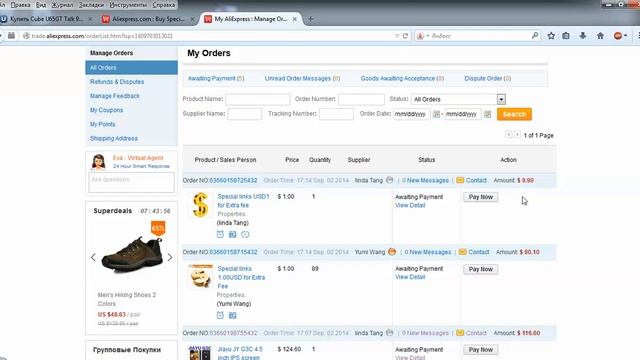Open the order date start calendar icon
Viewport: 640px width, 360px height.
point(436,114)
